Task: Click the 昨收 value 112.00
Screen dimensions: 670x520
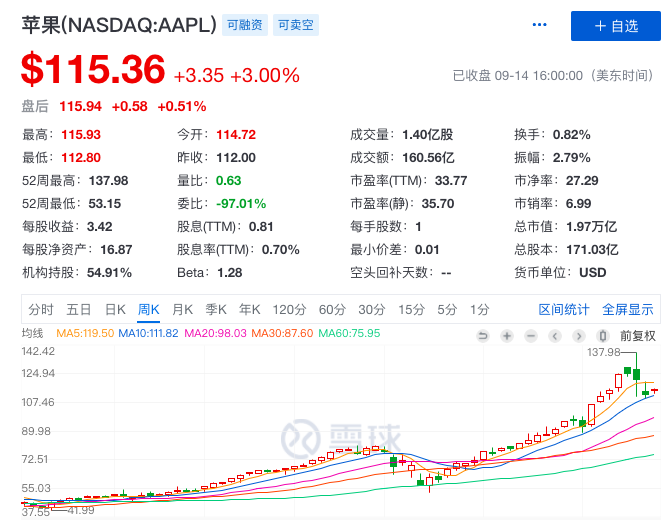Action: point(236,158)
